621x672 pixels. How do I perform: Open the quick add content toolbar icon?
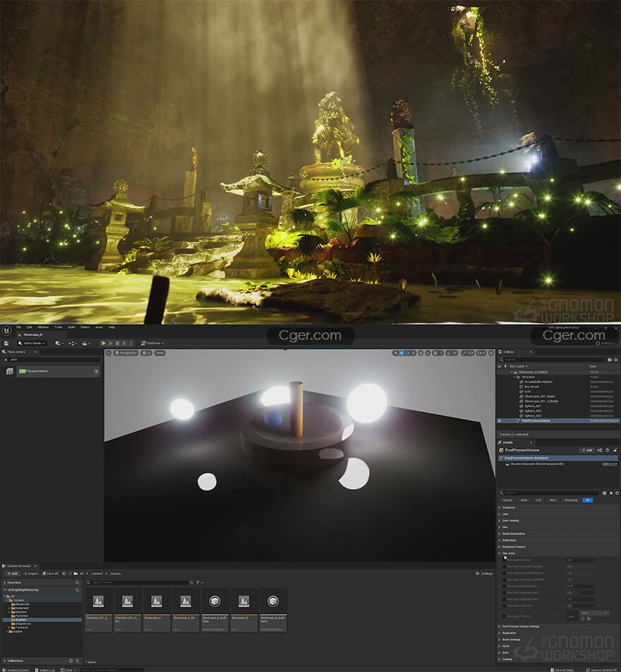(x=59, y=343)
